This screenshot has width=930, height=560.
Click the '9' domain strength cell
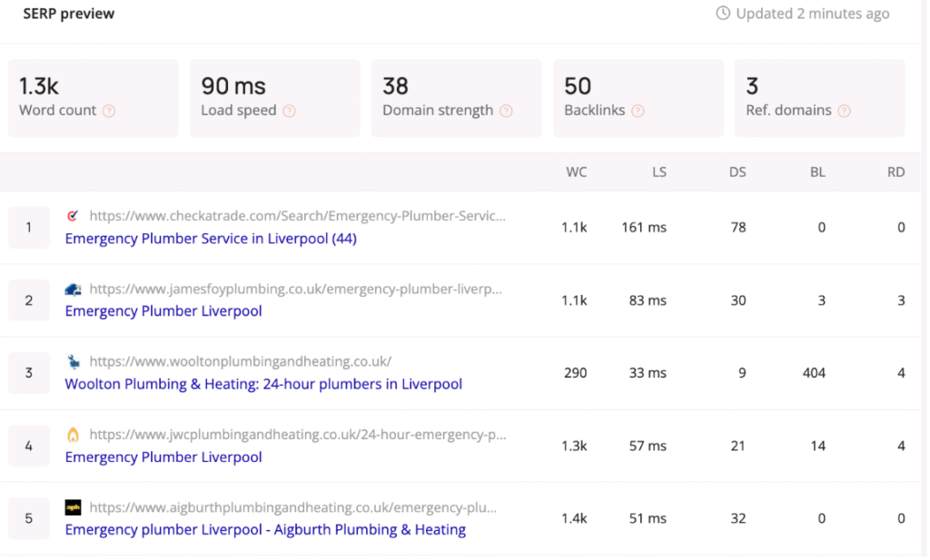pos(742,373)
